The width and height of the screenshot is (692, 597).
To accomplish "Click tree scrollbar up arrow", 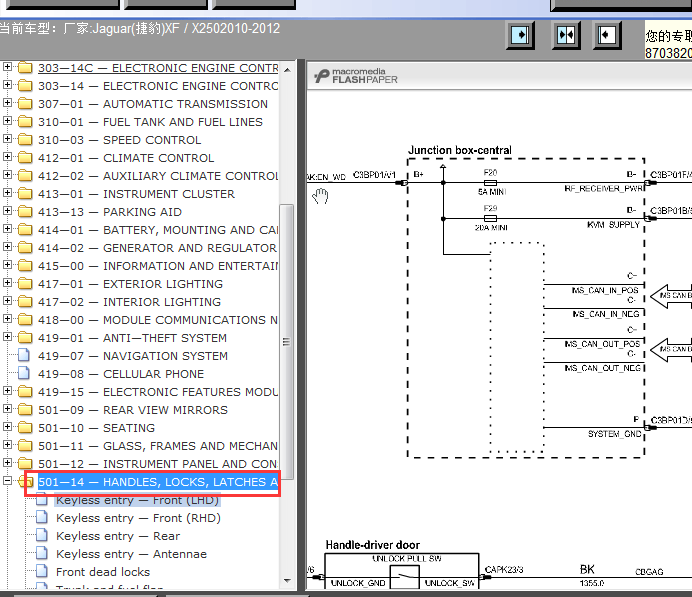I will [x=287, y=70].
